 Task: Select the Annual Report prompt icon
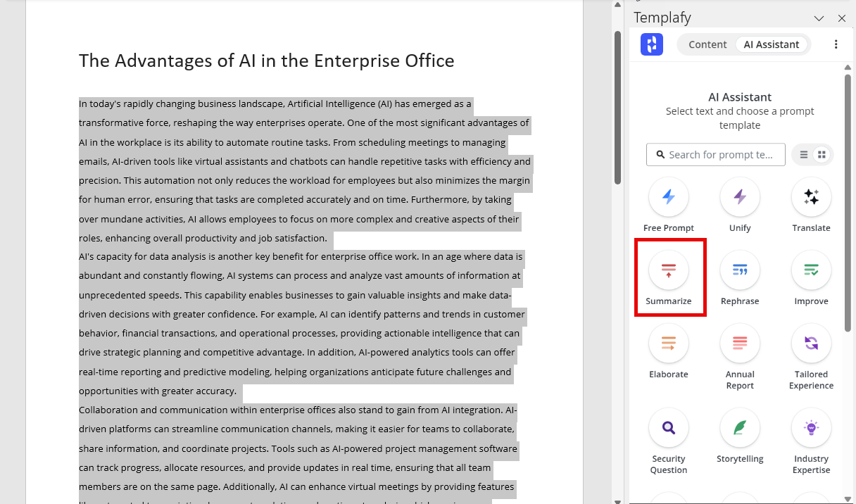[740, 344]
